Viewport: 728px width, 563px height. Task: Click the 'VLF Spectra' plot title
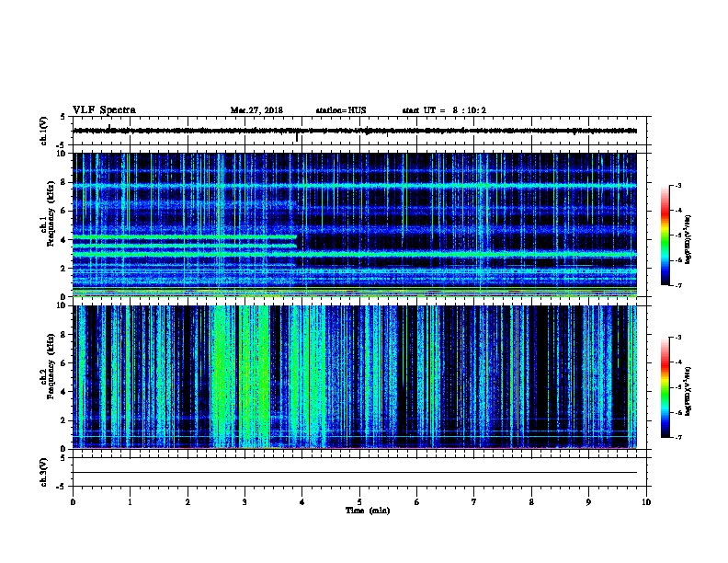104,110
